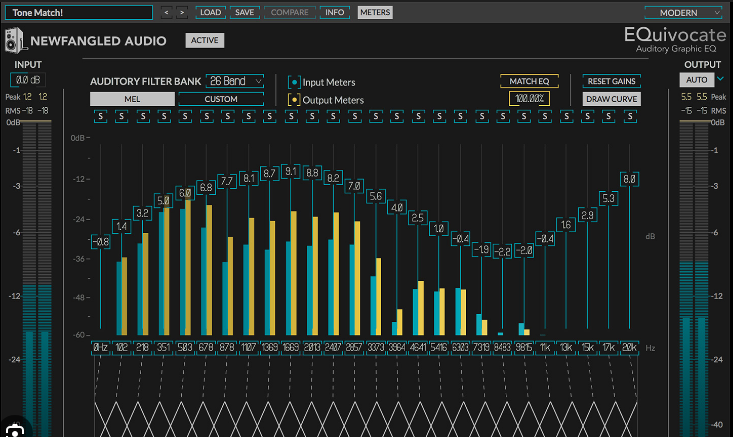Solo the 7319 Hz band
This screenshot has height=437, width=733.
tap(482, 116)
